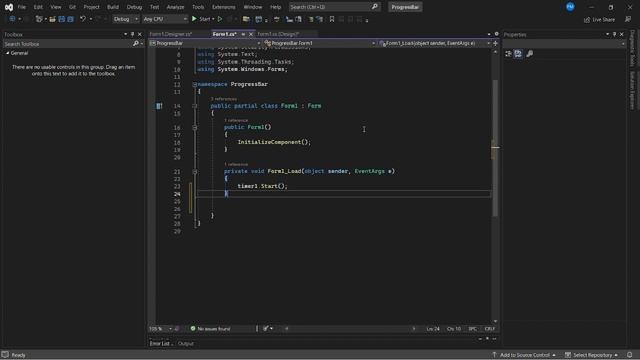Open the Form1_Load member navigation dropdown
Image resolution: width=640 pixels, height=360 pixels.
tap(434, 43)
